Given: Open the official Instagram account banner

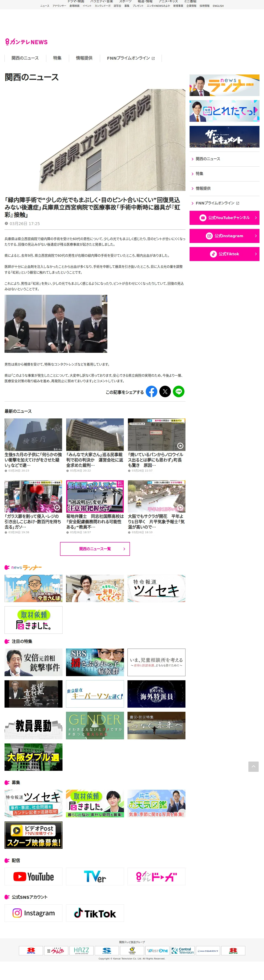Looking at the screenshot, I should pos(34,913).
